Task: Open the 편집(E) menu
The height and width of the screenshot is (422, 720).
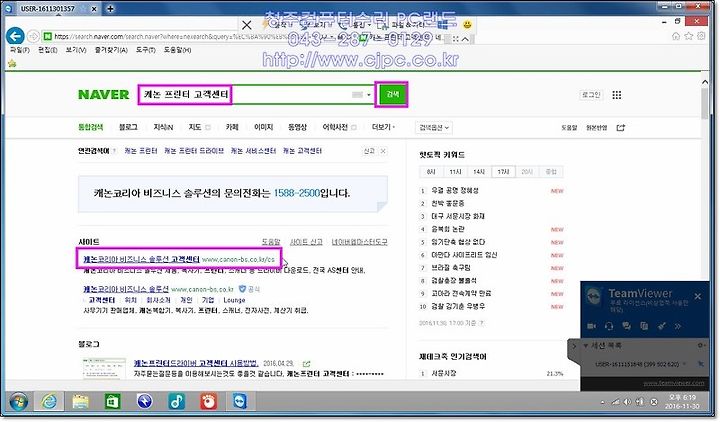Action: 47,50
